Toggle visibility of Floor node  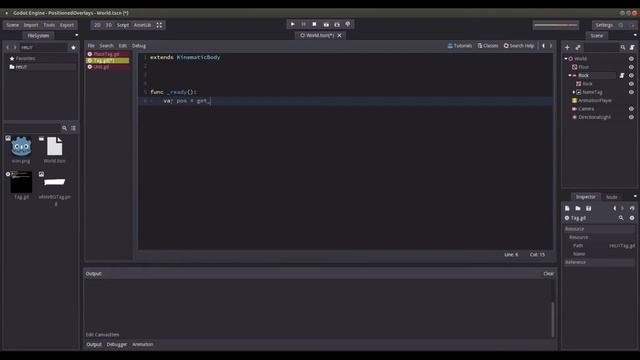click(631, 67)
